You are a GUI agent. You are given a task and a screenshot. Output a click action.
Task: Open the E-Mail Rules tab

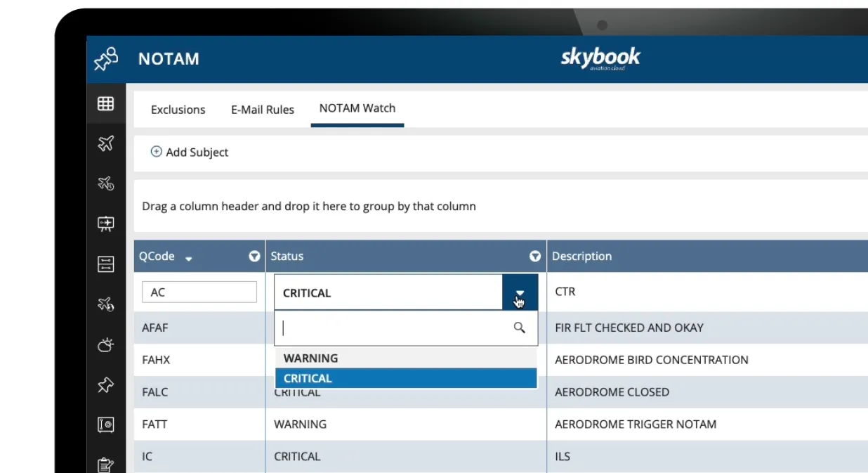(262, 110)
